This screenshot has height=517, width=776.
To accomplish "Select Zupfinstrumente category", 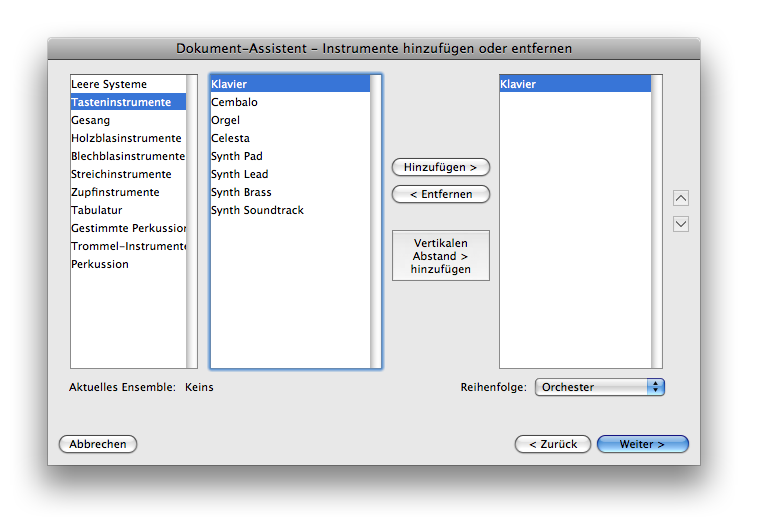I will click(128, 192).
